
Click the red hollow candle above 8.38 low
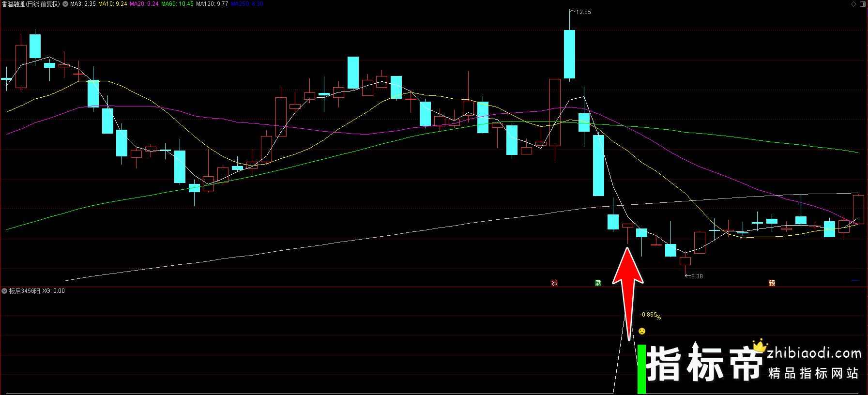[685, 261]
